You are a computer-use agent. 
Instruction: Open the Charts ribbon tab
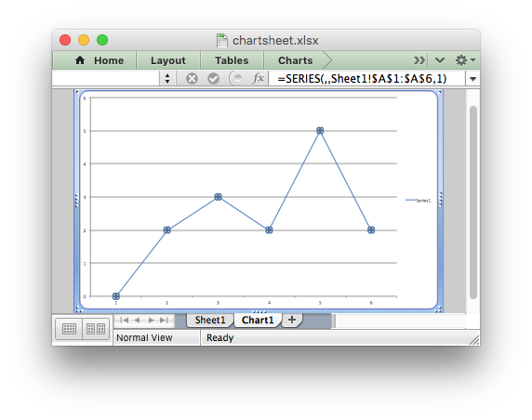point(295,60)
